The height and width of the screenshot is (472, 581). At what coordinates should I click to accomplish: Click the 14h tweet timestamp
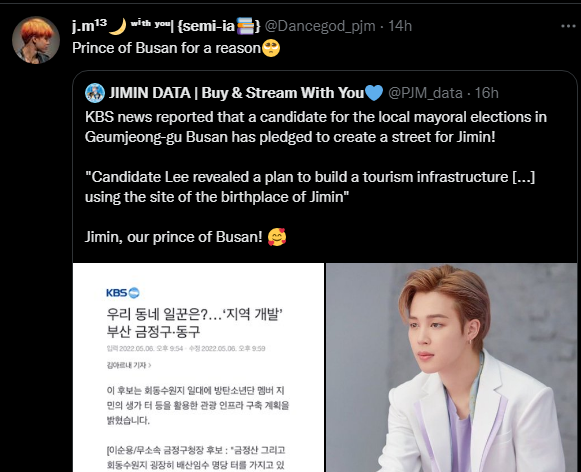click(x=400, y=26)
